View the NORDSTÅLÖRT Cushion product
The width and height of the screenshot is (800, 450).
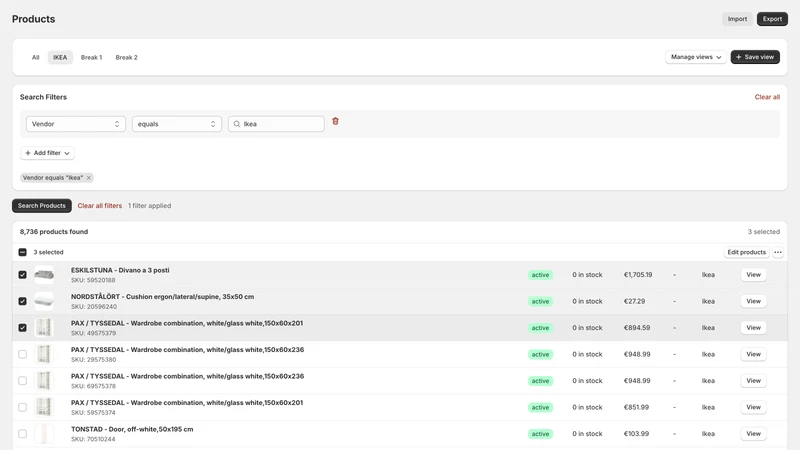pyautogui.click(x=753, y=301)
